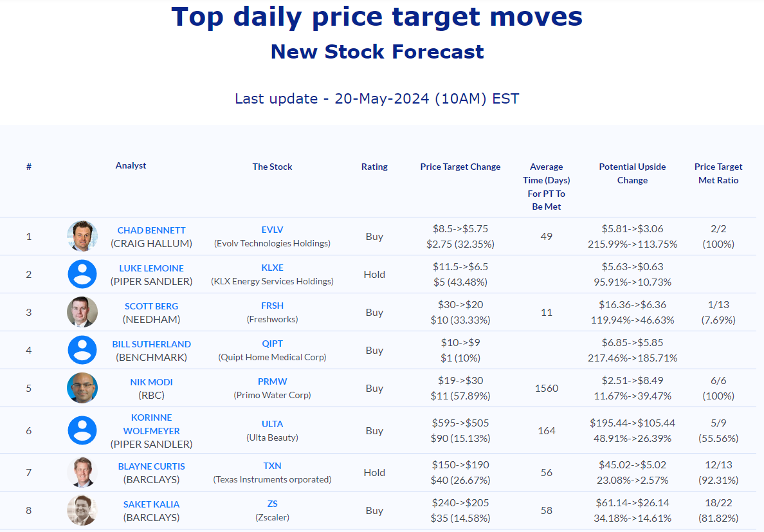
Task: Select the Top daily price target moves heading
Action: coord(377,17)
